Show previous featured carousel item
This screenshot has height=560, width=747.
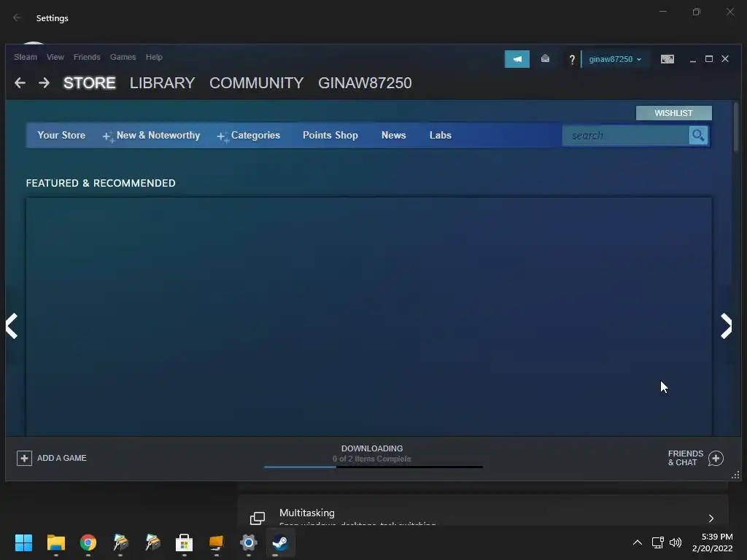click(x=12, y=326)
